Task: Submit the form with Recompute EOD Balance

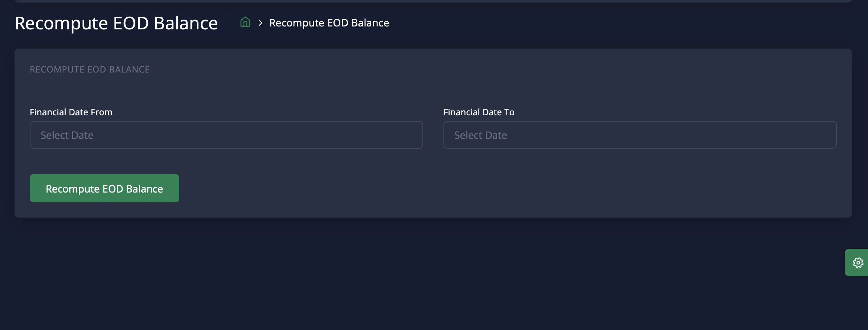Action: pyautogui.click(x=105, y=188)
